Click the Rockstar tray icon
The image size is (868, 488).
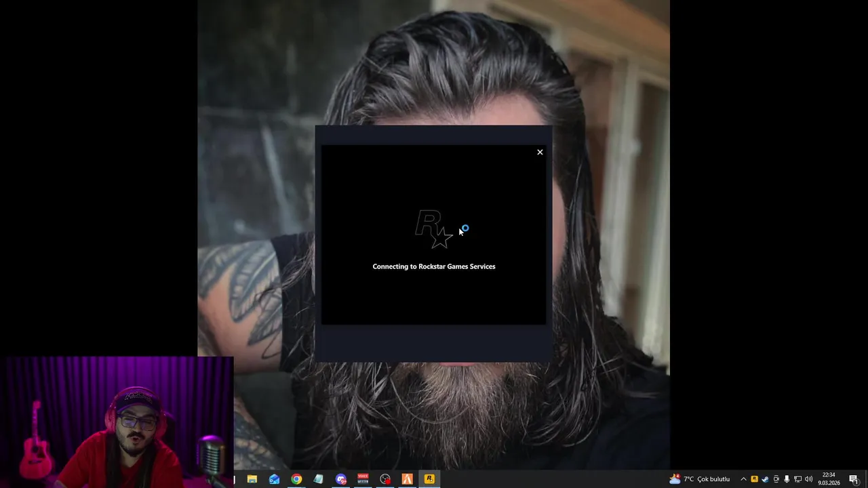[754, 479]
